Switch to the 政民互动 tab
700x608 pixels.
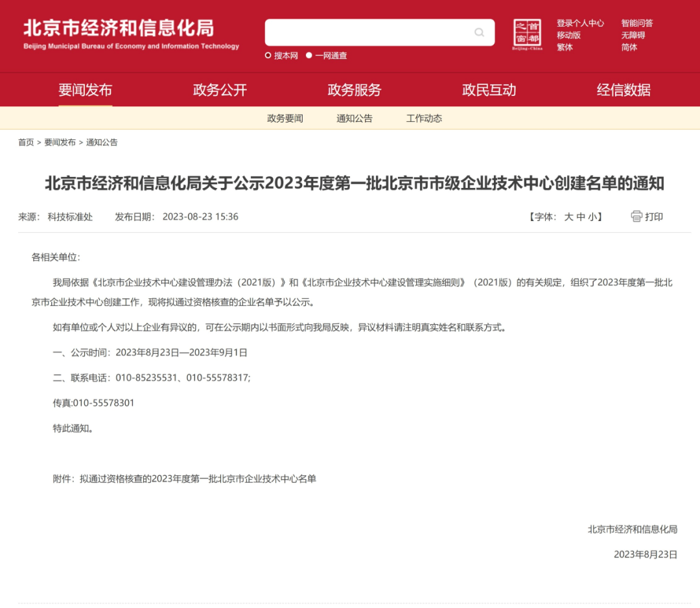489,90
